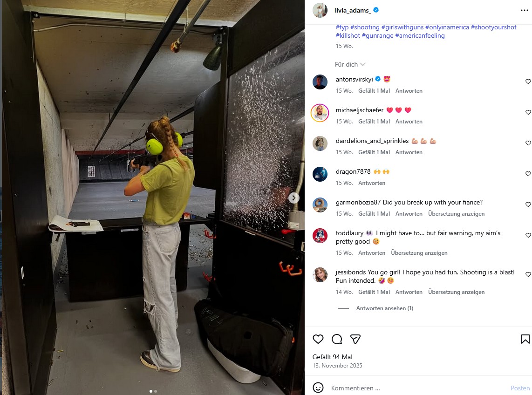Image resolution: width=532 pixels, height=395 pixels.
Task: Go to next photo with the arrow
Action: pyautogui.click(x=294, y=198)
